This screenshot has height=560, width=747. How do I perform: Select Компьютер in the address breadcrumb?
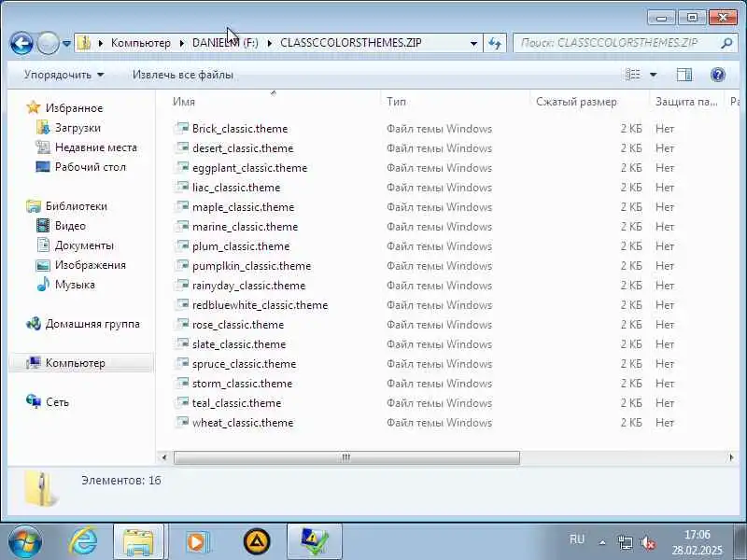[141, 43]
